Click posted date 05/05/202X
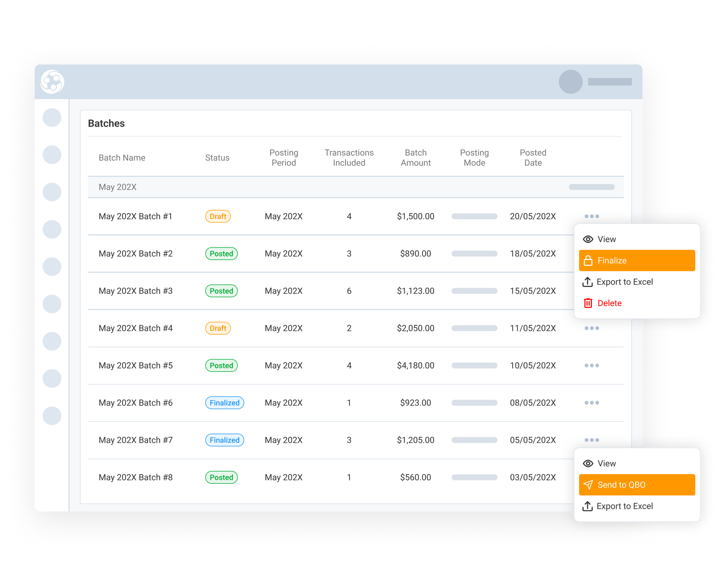 (x=533, y=440)
